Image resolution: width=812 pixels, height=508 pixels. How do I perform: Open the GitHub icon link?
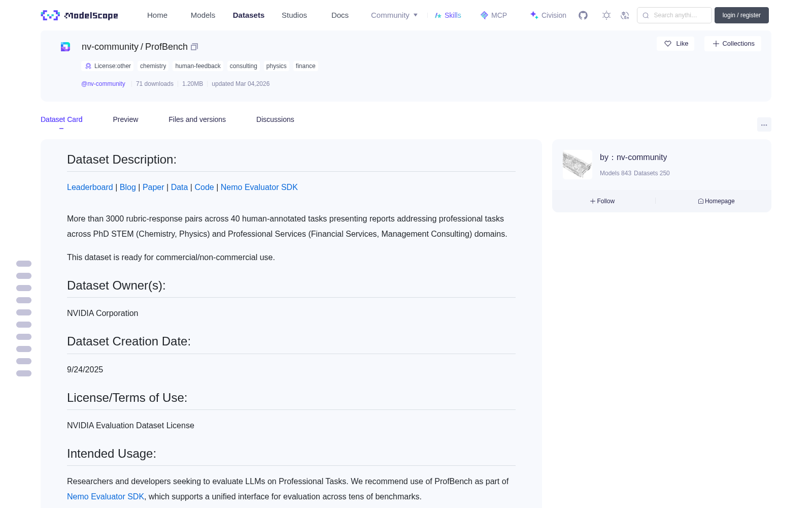pos(583,15)
